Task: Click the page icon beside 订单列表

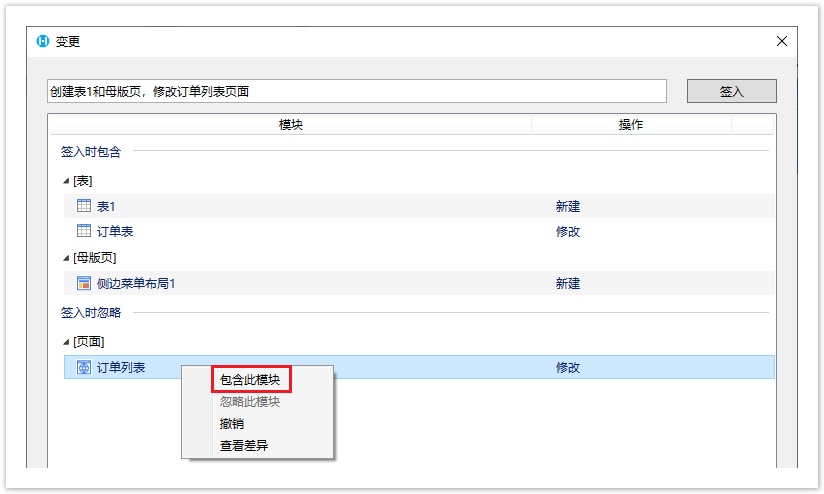Action: [84, 367]
